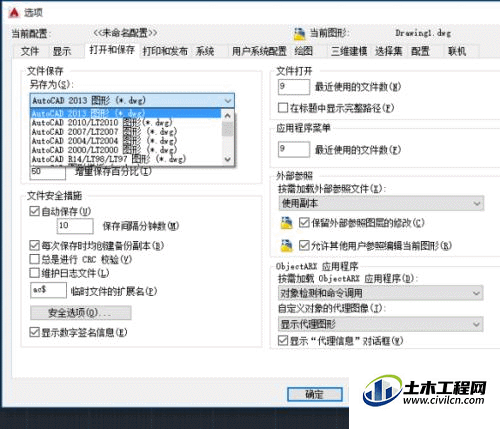This screenshot has height=429, width=500.
Task: Toggle 允许其他用户参照编辑当前图形 checkbox
Action: point(304,245)
